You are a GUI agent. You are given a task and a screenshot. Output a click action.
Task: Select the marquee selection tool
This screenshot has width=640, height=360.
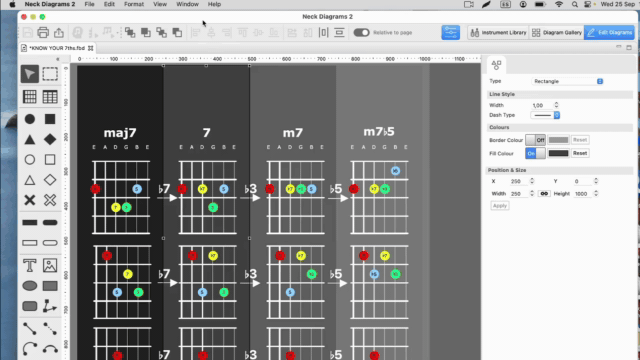click(x=50, y=74)
